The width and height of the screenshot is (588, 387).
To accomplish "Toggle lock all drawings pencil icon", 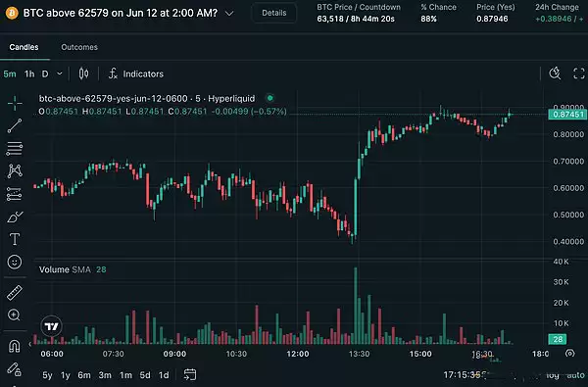I will coord(15,369).
